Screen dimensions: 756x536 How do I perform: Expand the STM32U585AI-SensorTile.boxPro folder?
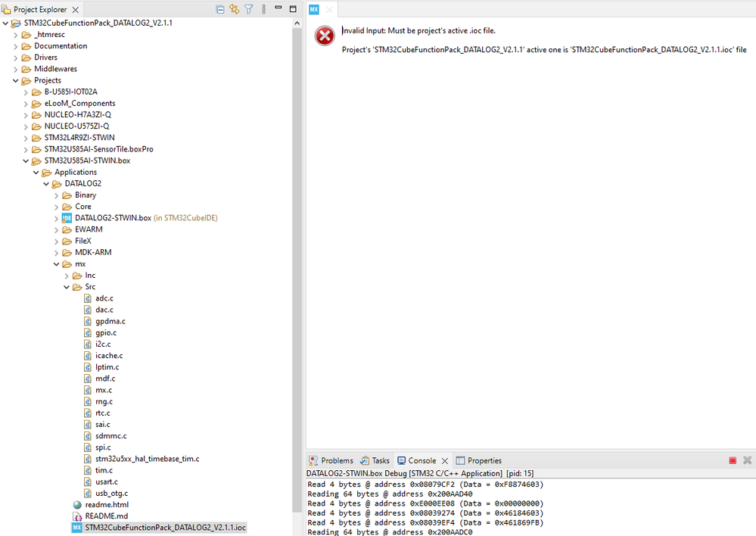(x=26, y=150)
